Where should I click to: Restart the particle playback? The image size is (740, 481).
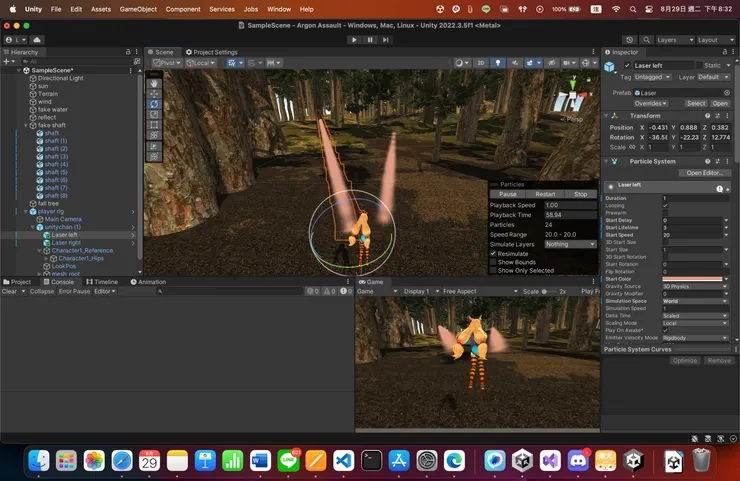545,194
